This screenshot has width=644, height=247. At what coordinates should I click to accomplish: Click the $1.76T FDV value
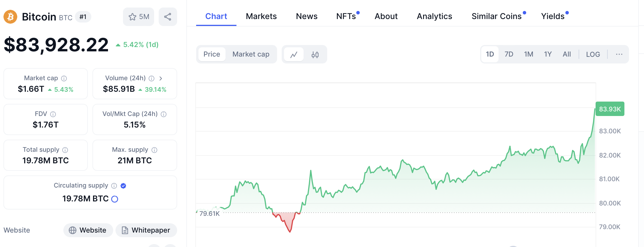[x=46, y=125]
